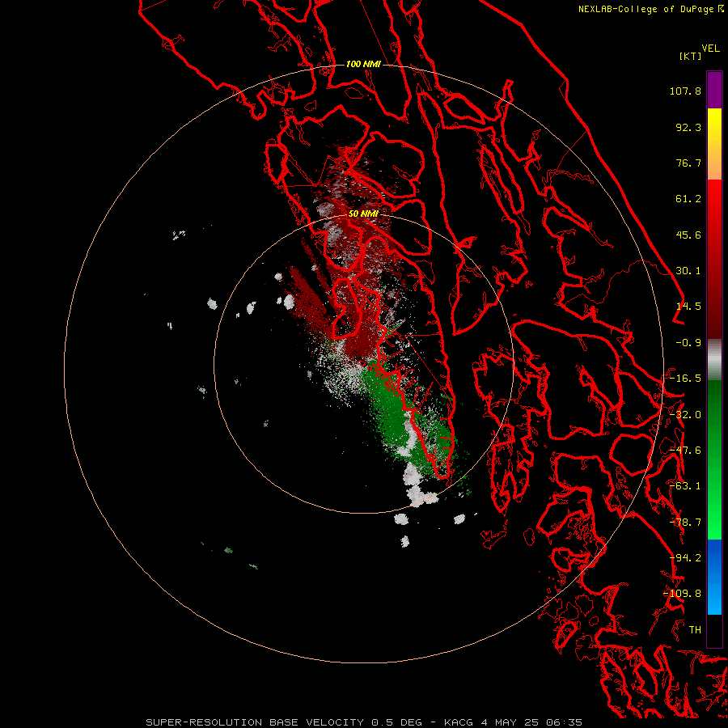Click the Super-Resolution Base Velocity caption
The height and width of the screenshot is (728, 728).
pos(363,722)
